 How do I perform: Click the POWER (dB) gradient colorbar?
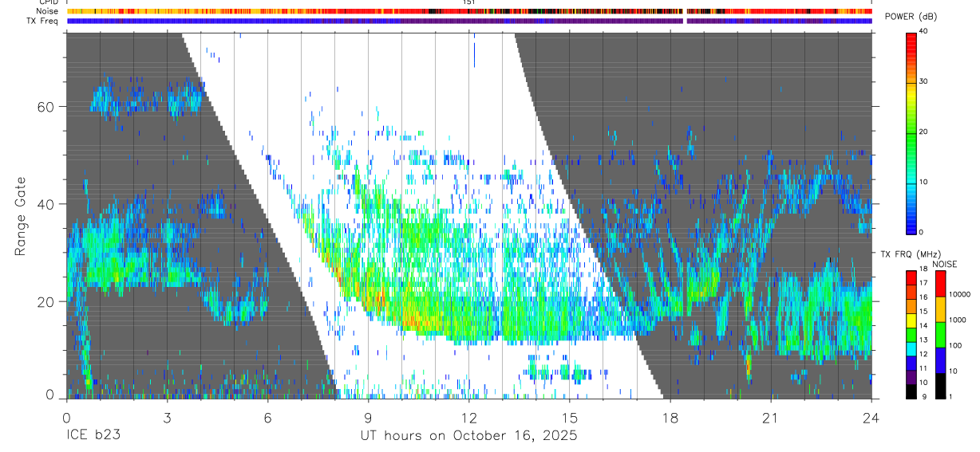pos(911,132)
